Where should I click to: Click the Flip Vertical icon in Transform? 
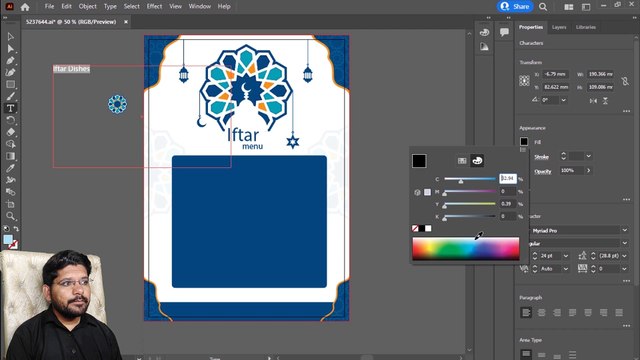point(605,100)
